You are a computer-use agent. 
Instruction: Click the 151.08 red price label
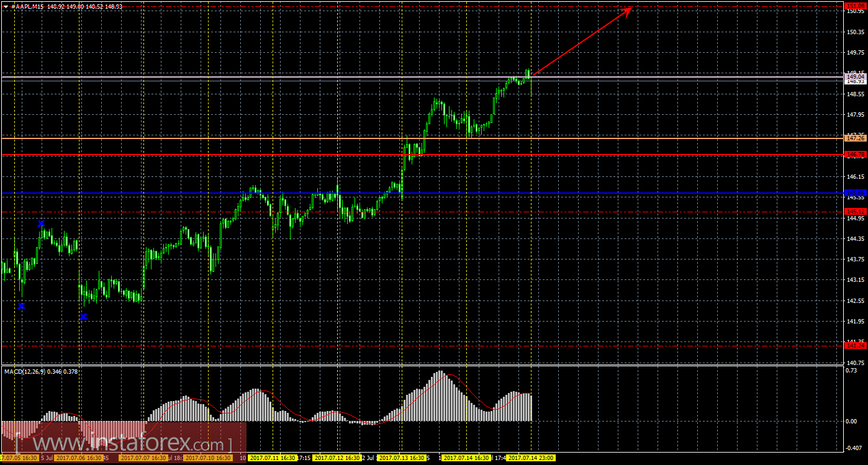tap(855, 6)
